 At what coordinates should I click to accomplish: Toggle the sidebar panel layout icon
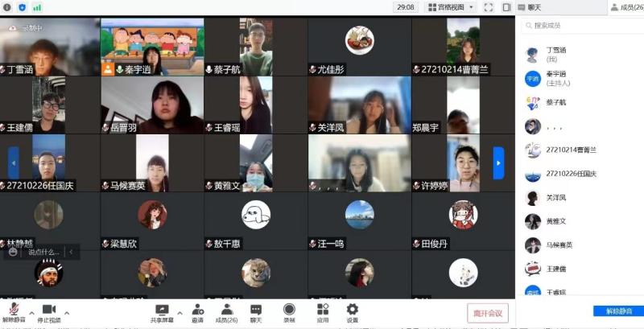(x=506, y=7)
